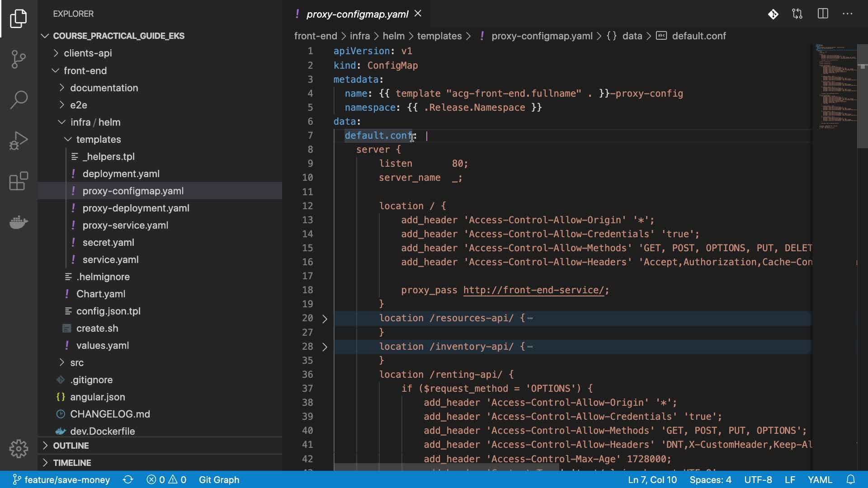Open the Docker view
The image size is (868, 488).
point(19,222)
